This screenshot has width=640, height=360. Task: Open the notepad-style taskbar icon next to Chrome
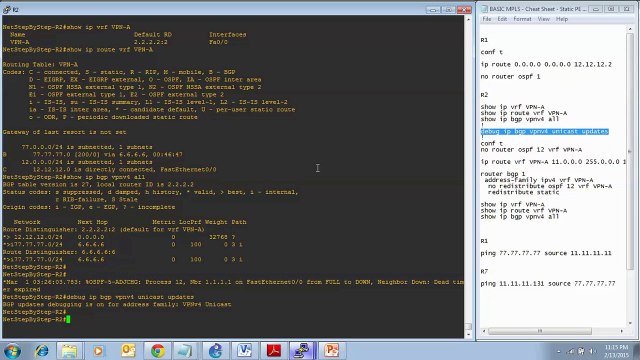click(185, 351)
